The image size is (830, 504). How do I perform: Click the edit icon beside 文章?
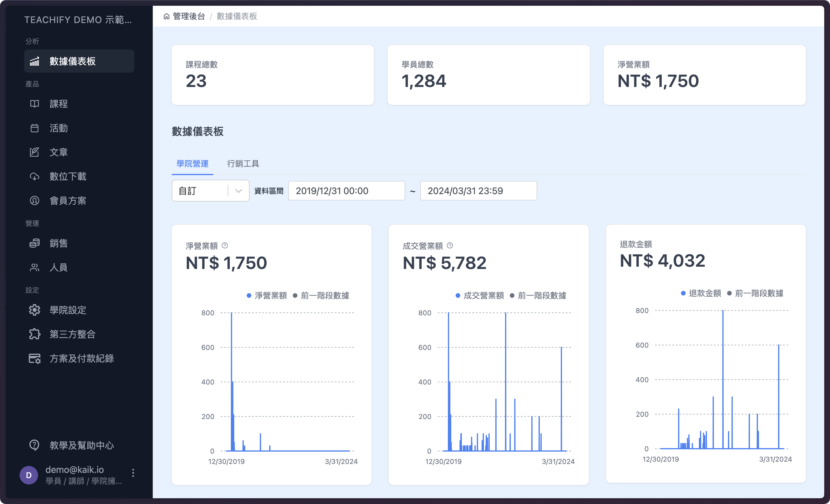pyautogui.click(x=34, y=152)
